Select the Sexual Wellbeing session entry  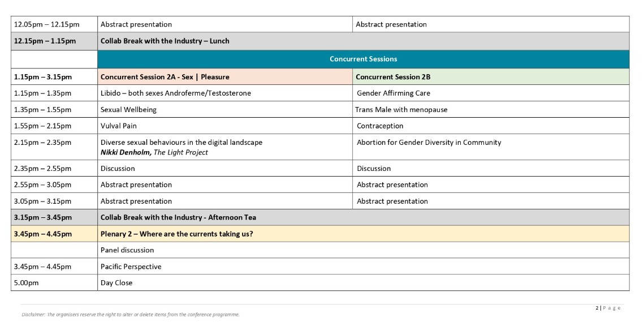pyautogui.click(x=128, y=109)
